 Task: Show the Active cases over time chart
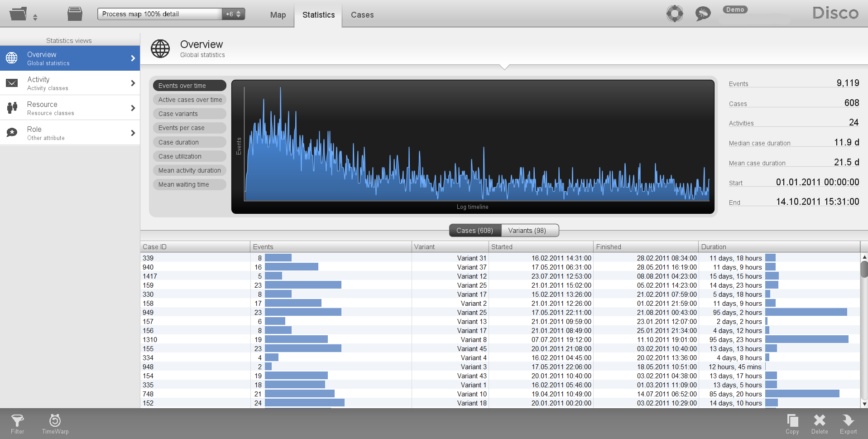point(190,100)
